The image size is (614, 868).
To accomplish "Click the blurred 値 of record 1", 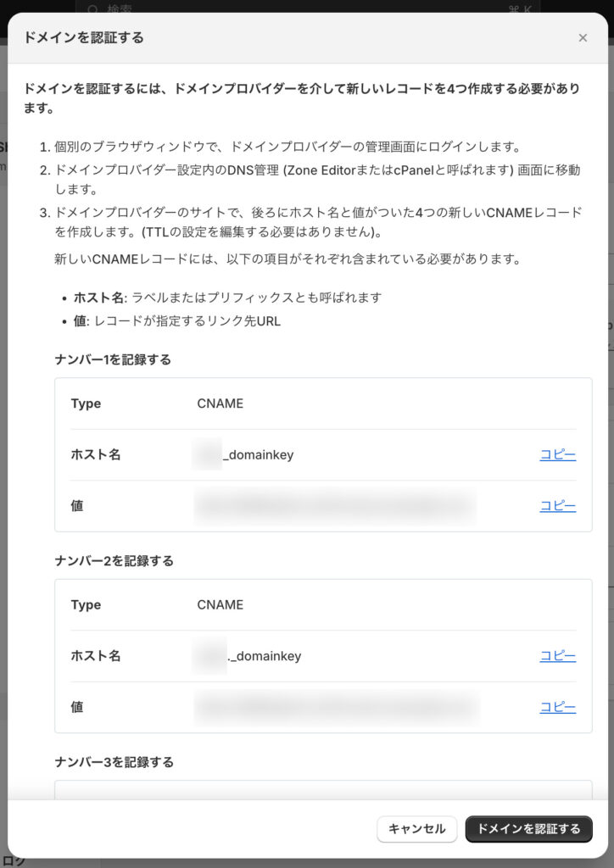I will pyautogui.click(x=334, y=506).
